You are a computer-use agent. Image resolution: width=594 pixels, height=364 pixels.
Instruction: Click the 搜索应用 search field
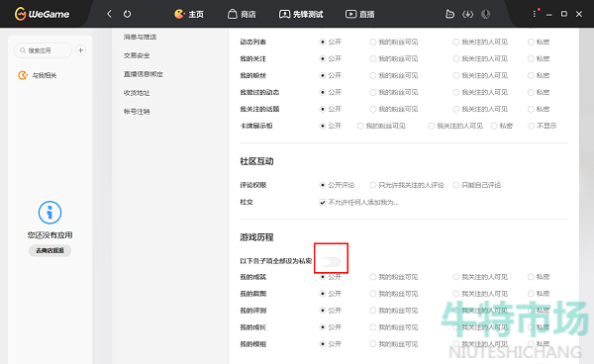pyautogui.click(x=43, y=50)
